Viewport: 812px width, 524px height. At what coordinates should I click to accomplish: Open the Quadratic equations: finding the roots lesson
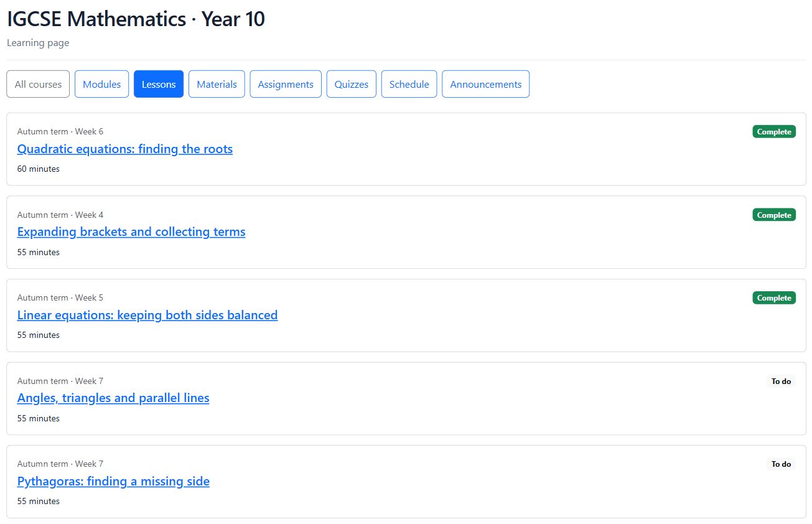point(125,149)
